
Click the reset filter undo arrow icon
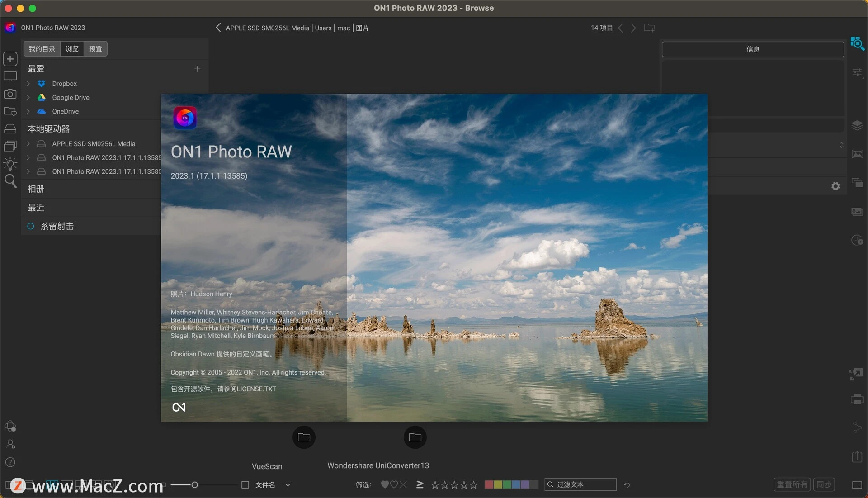click(x=627, y=485)
